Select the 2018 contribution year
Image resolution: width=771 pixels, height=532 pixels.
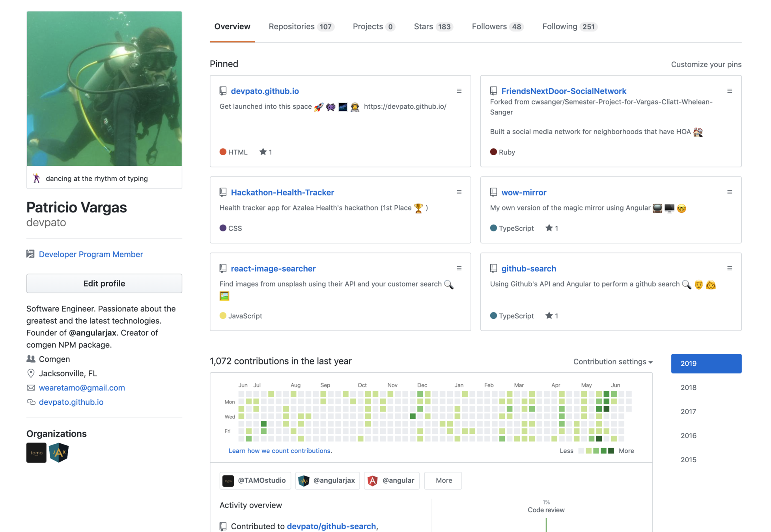pyautogui.click(x=688, y=387)
